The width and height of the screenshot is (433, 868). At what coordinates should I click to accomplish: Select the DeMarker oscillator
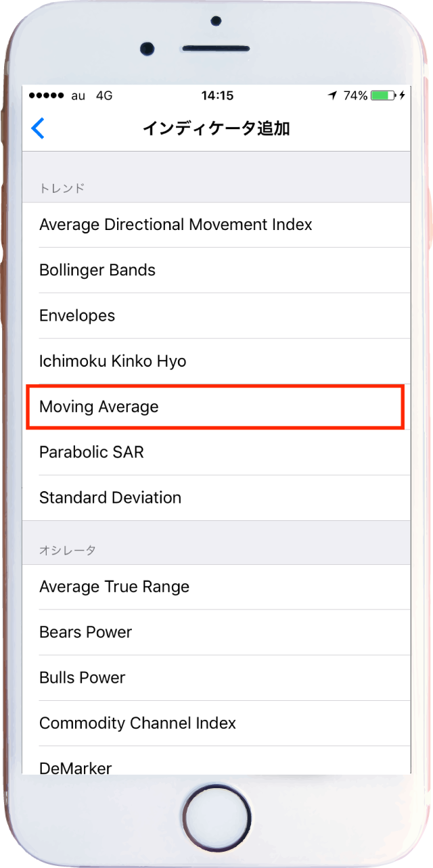75,767
